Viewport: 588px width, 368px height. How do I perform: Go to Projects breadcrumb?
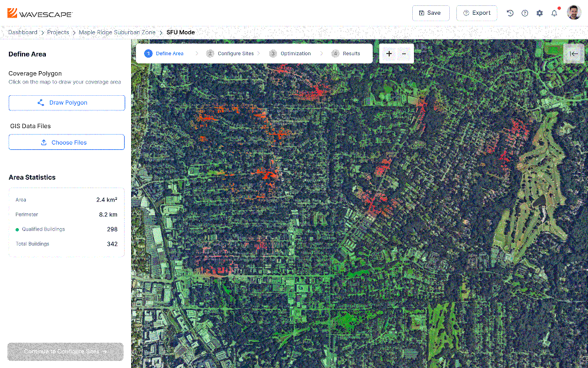(58, 32)
